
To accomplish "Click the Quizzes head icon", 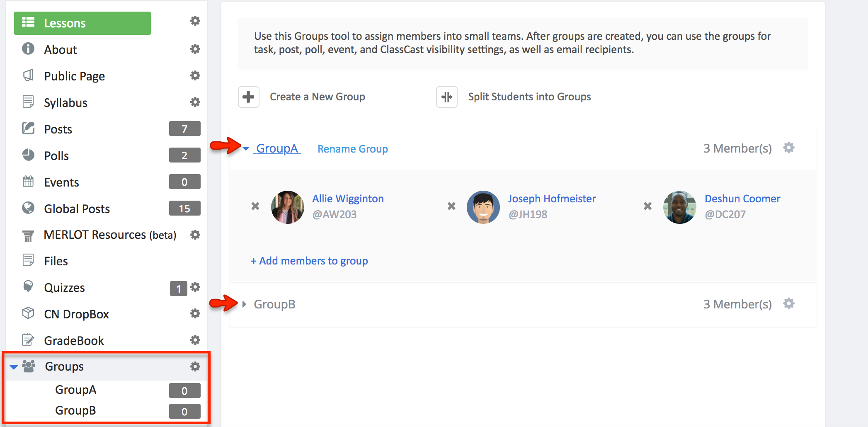I will [28, 286].
